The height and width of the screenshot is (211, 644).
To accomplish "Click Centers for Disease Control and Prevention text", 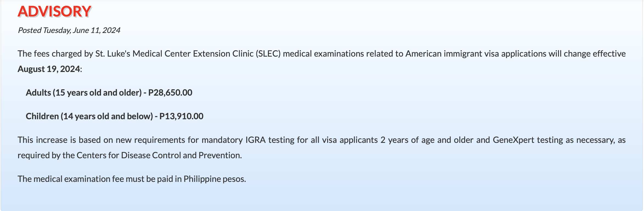I will tap(159, 155).
